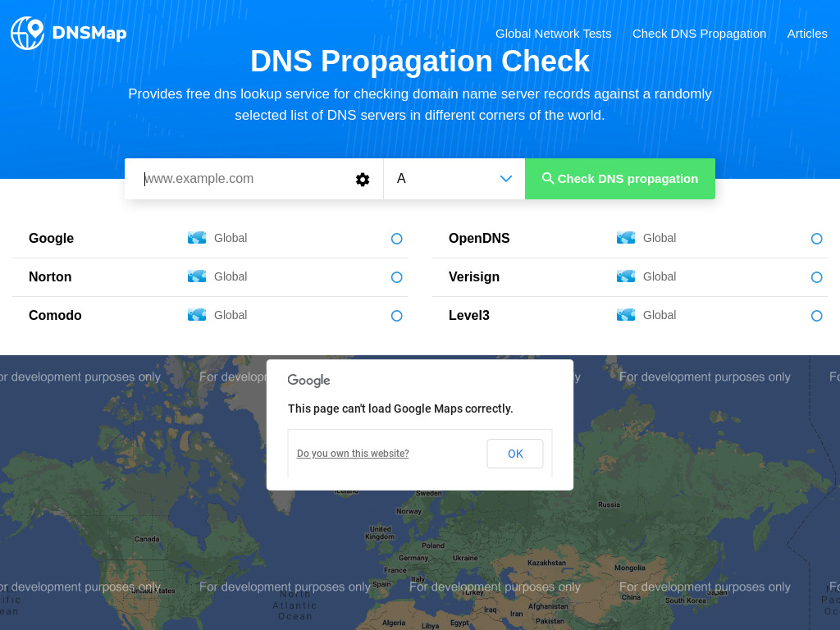Click the Comodo row globe map icon

click(197, 315)
